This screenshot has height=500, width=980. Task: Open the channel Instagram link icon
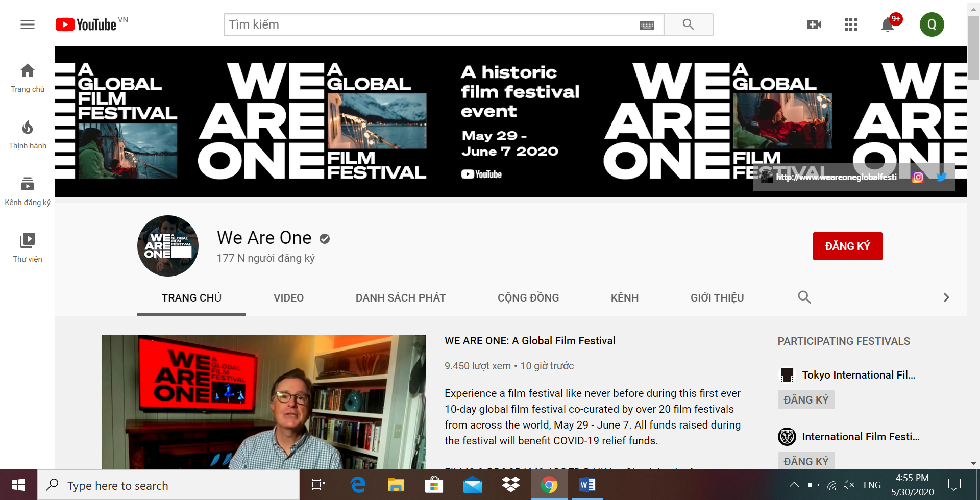click(918, 177)
